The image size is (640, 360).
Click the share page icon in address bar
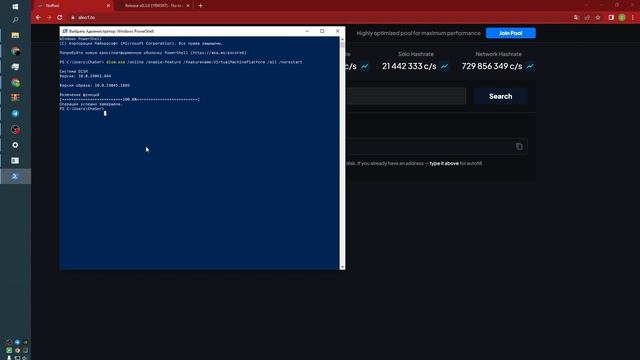[x=587, y=18]
